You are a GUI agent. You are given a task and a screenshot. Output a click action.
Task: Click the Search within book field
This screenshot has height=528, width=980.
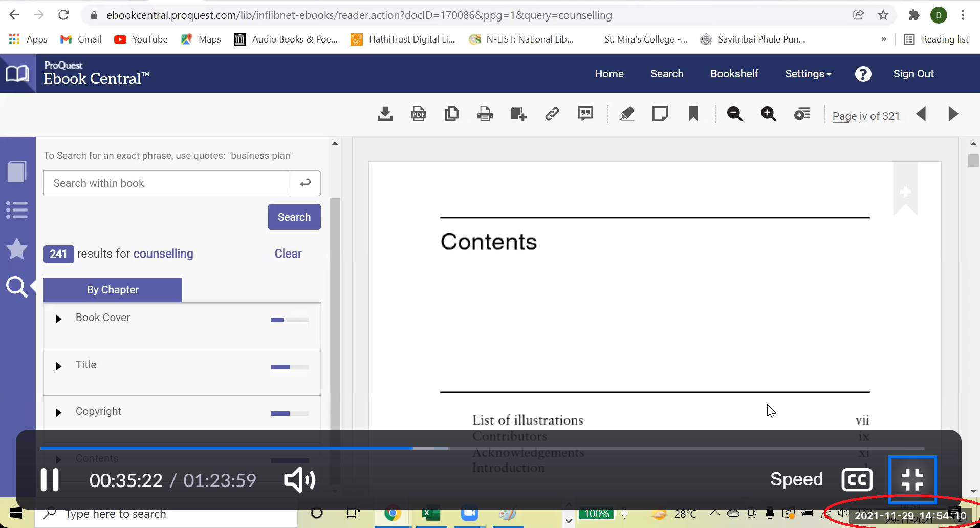click(167, 183)
